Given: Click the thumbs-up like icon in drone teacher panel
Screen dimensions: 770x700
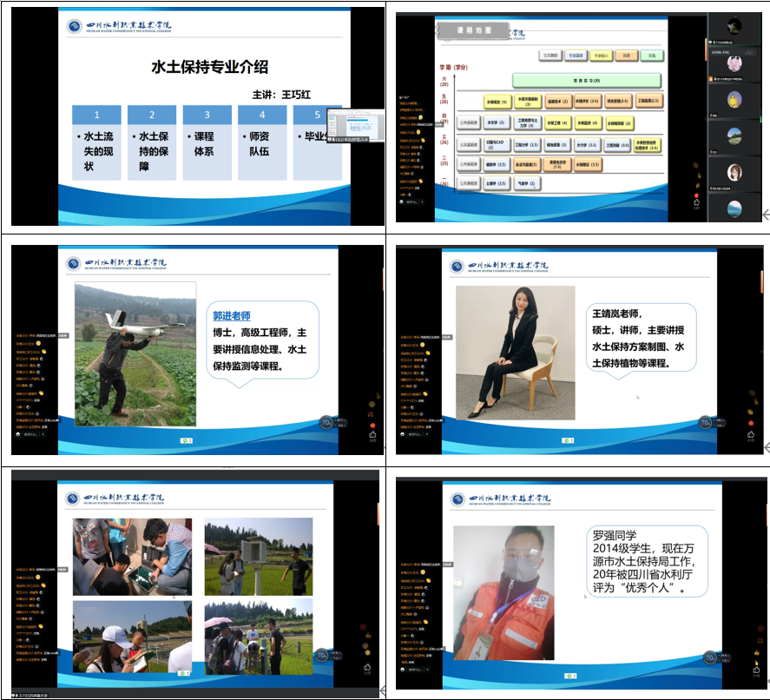Looking at the screenshot, I should 372,433.
